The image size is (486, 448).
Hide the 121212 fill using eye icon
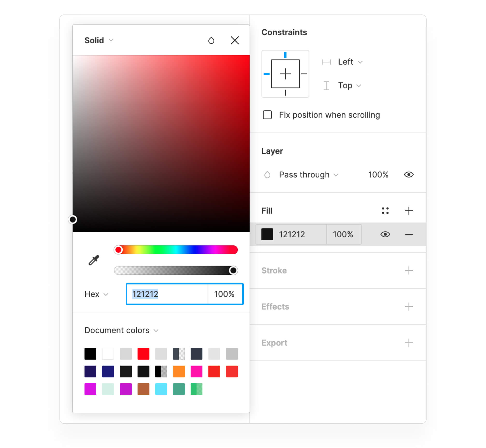coord(385,234)
